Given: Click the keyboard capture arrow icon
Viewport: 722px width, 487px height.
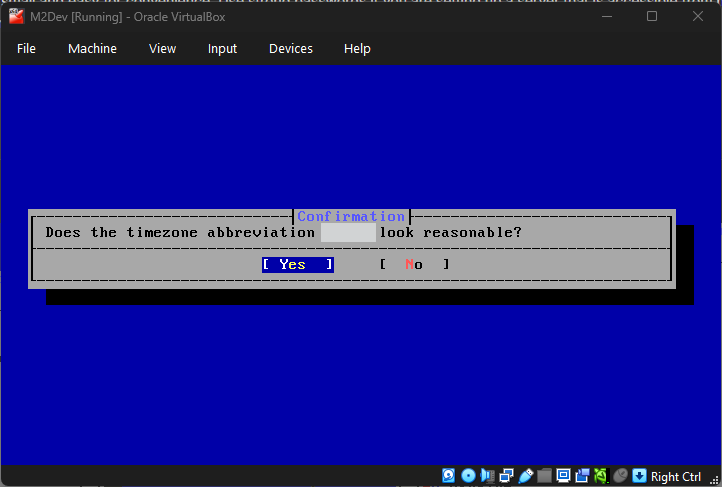Looking at the screenshot, I should [x=639, y=476].
